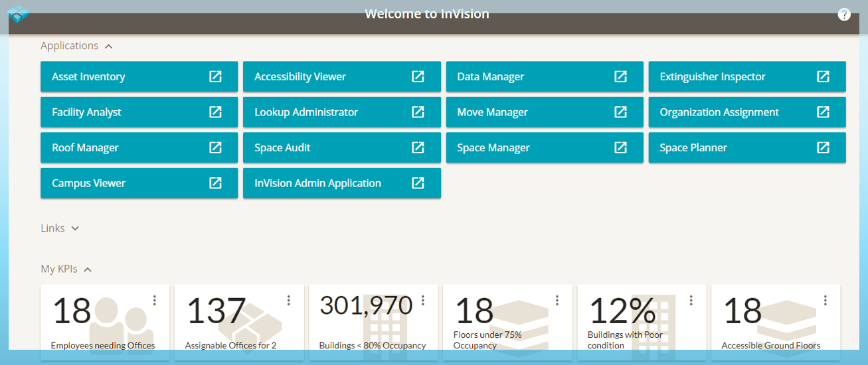The height and width of the screenshot is (365, 868).
Task: Click external link icon on Space Audit
Action: click(418, 147)
